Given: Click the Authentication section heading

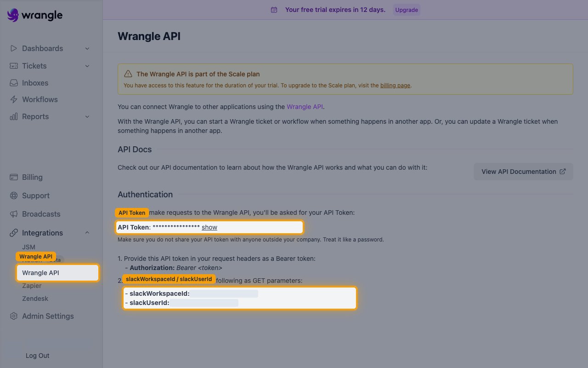Looking at the screenshot, I should click(x=145, y=194).
